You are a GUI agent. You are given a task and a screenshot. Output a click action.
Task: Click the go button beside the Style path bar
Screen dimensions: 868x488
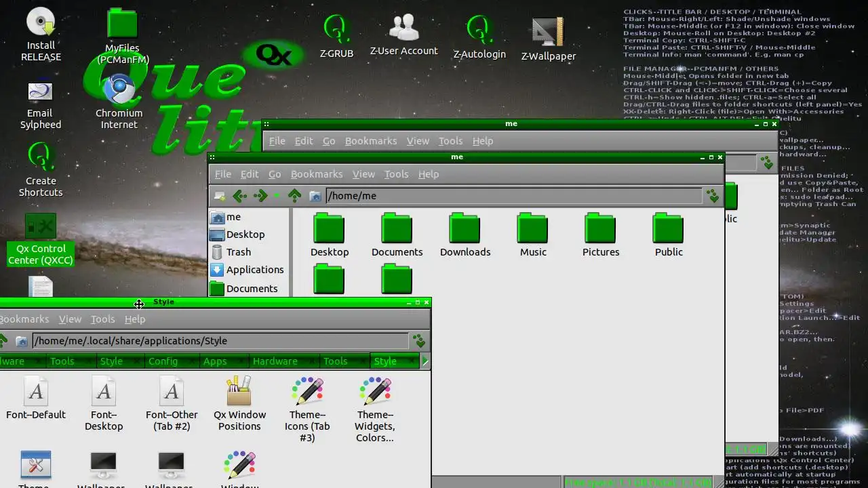click(419, 341)
